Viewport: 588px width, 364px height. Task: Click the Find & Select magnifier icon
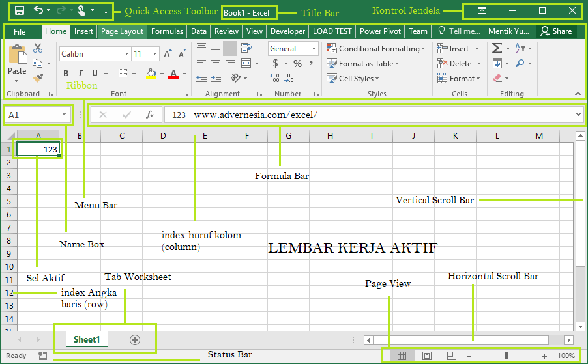(520, 63)
